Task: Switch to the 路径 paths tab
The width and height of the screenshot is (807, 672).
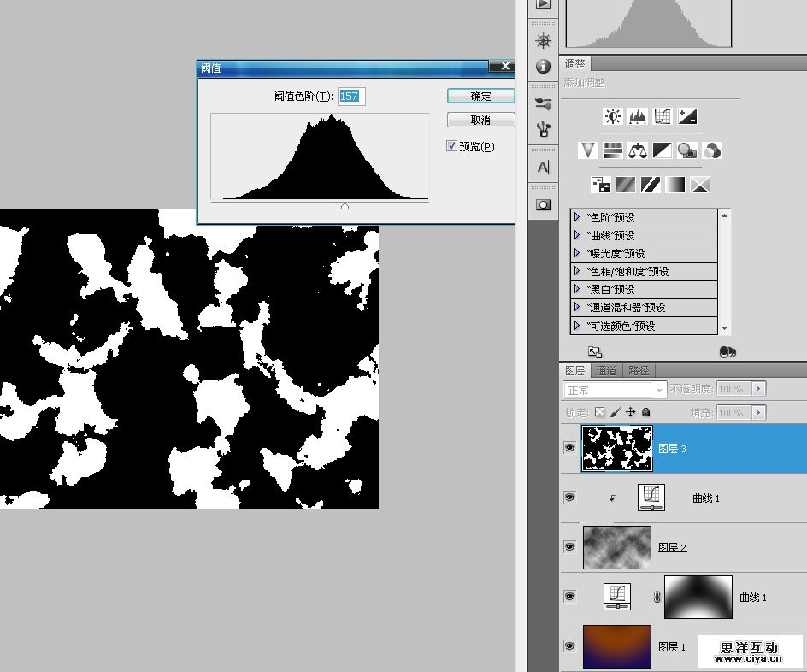Action: click(639, 370)
